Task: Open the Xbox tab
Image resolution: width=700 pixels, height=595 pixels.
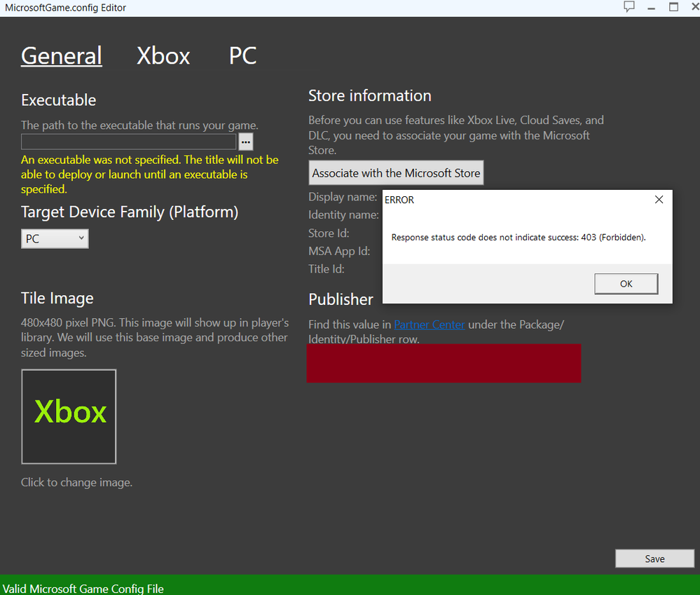Action: point(163,56)
